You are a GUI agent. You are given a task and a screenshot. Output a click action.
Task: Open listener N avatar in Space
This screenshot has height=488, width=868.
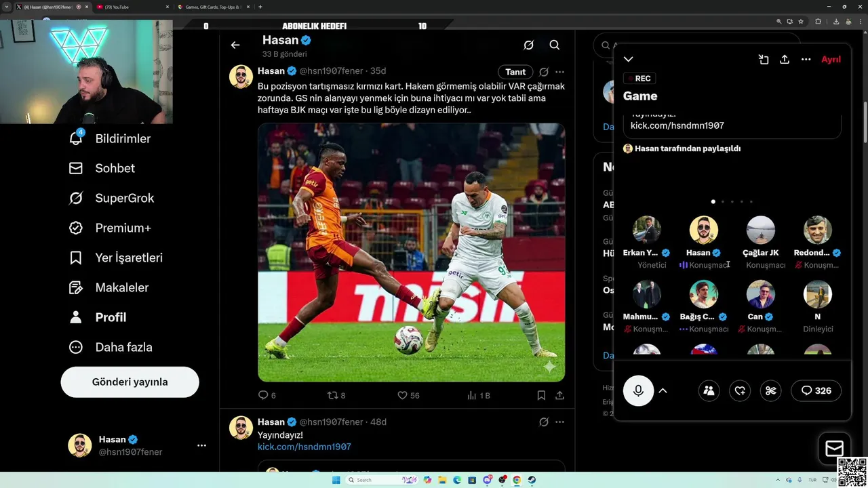pos(817,294)
